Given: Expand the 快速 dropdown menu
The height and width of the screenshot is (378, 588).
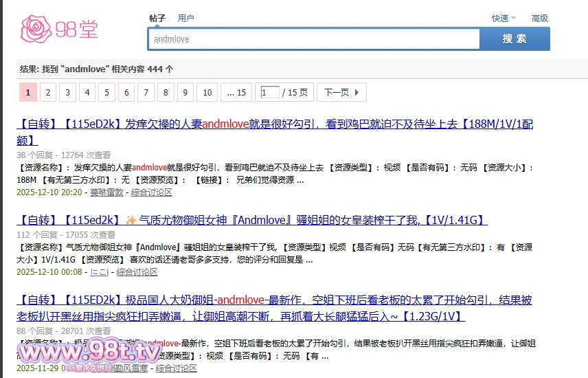Looking at the screenshot, I should coord(503,19).
